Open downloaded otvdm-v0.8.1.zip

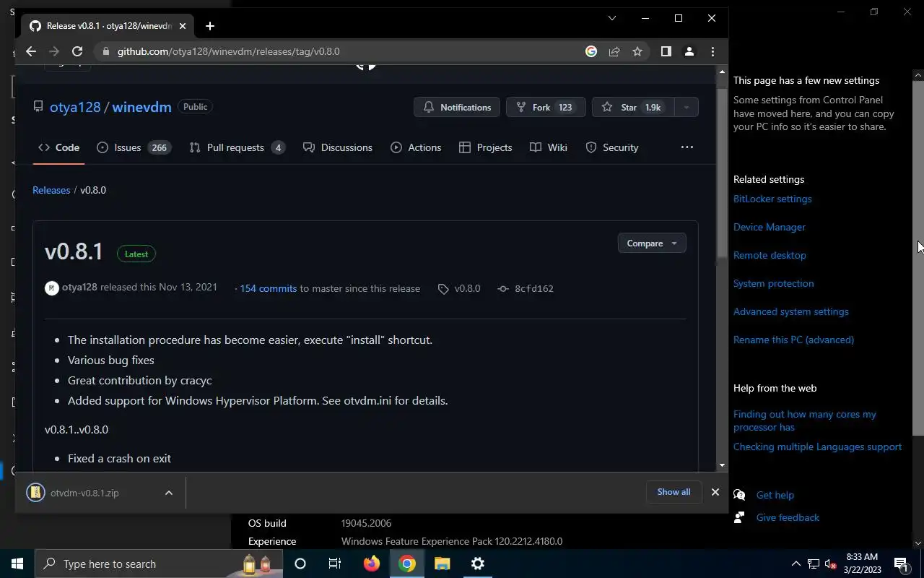tap(84, 493)
